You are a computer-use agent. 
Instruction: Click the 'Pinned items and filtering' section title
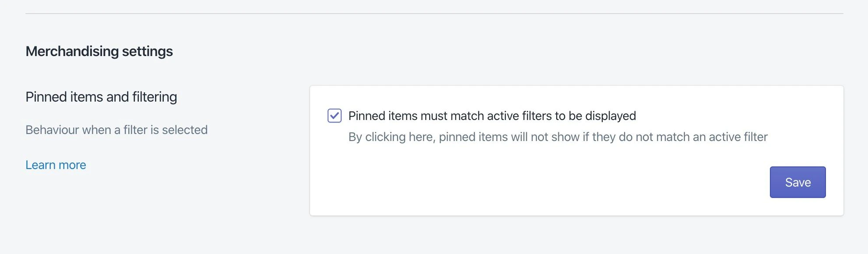tap(102, 96)
